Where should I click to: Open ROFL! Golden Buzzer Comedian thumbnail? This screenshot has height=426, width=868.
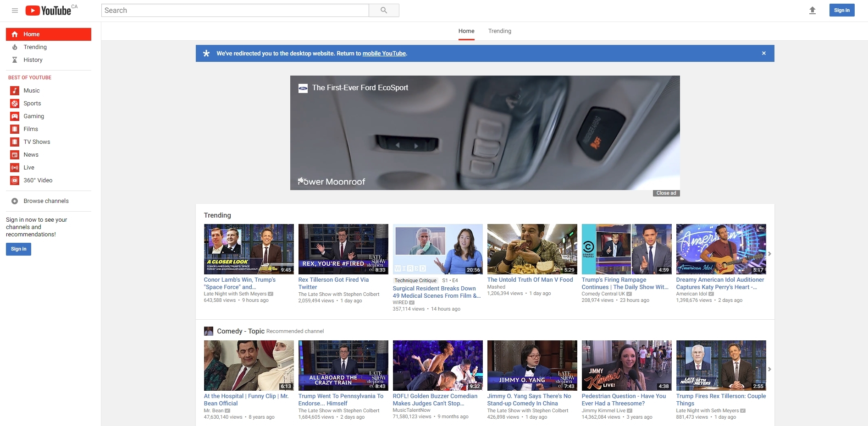click(438, 366)
